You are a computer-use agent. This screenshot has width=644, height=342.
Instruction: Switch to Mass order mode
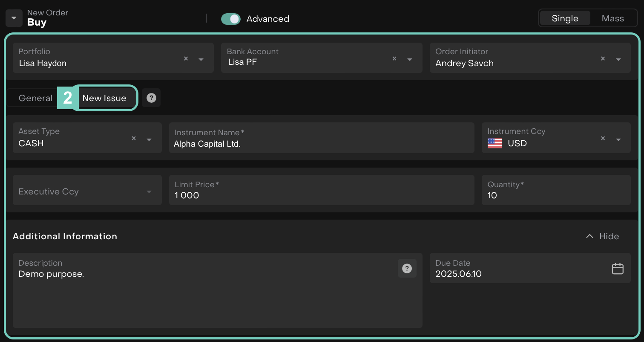tap(612, 18)
